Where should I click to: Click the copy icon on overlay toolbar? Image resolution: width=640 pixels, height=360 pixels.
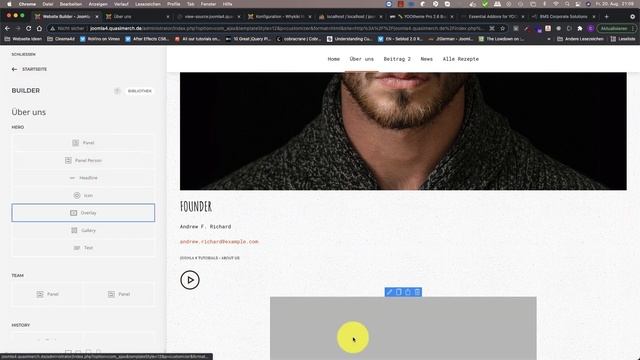click(x=399, y=292)
